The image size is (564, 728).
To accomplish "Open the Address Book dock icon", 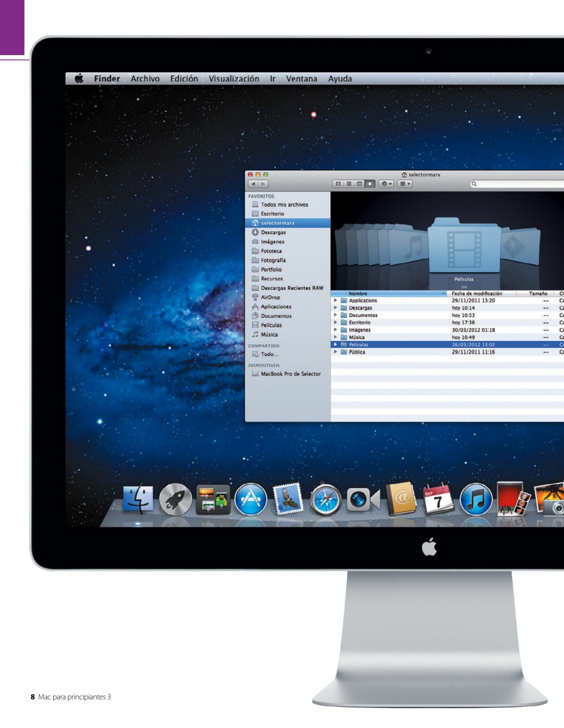I will click(x=401, y=499).
